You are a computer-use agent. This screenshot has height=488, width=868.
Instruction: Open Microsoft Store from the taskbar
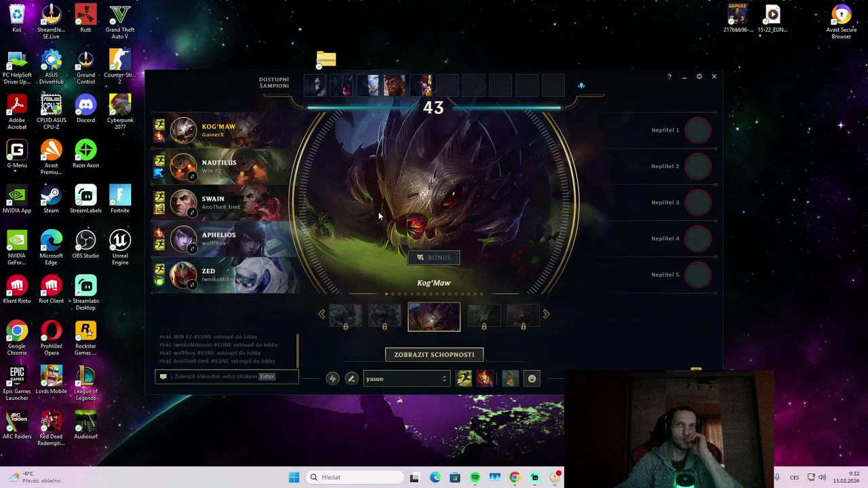pyautogui.click(x=455, y=478)
